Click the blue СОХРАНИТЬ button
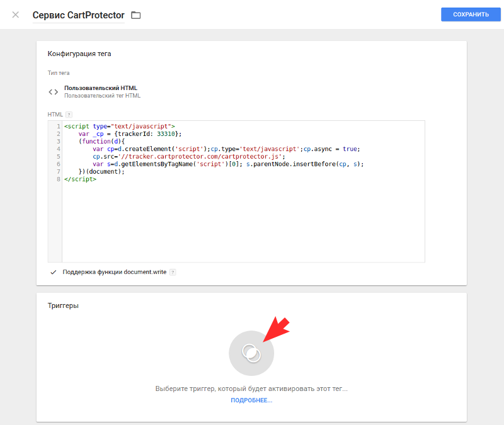504x425 pixels. tap(471, 14)
